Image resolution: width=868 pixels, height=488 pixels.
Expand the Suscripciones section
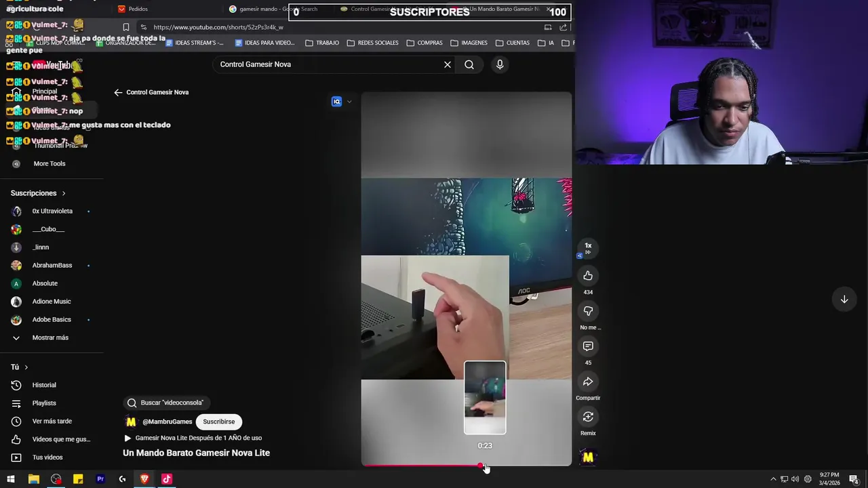pyautogui.click(x=39, y=193)
